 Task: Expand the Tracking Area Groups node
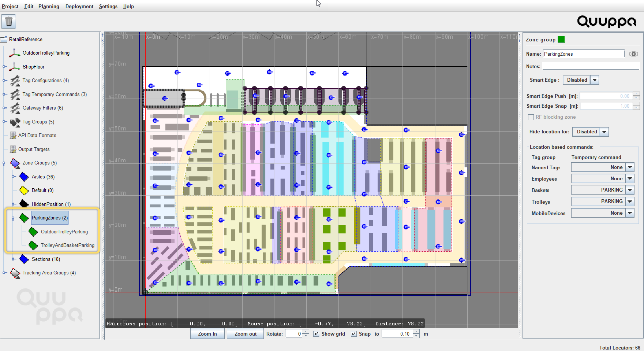coord(4,273)
